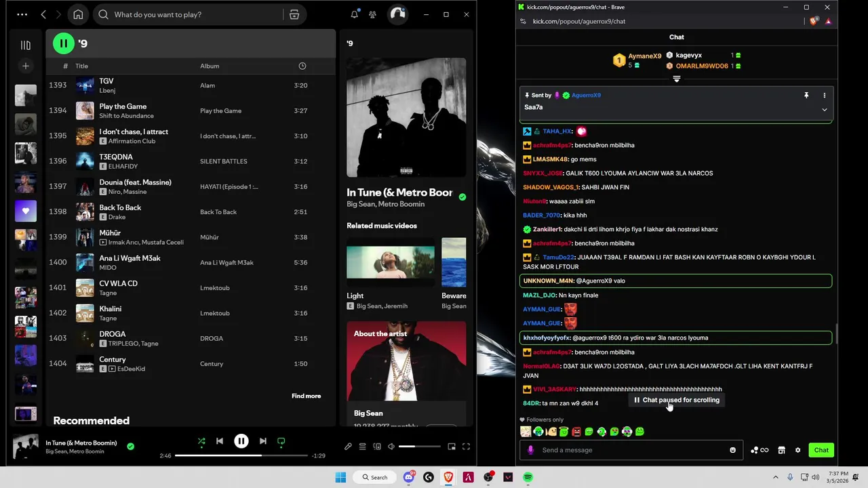Image resolution: width=868 pixels, height=488 pixels.
Task: View site information icon in address bar
Action: [x=523, y=21]
